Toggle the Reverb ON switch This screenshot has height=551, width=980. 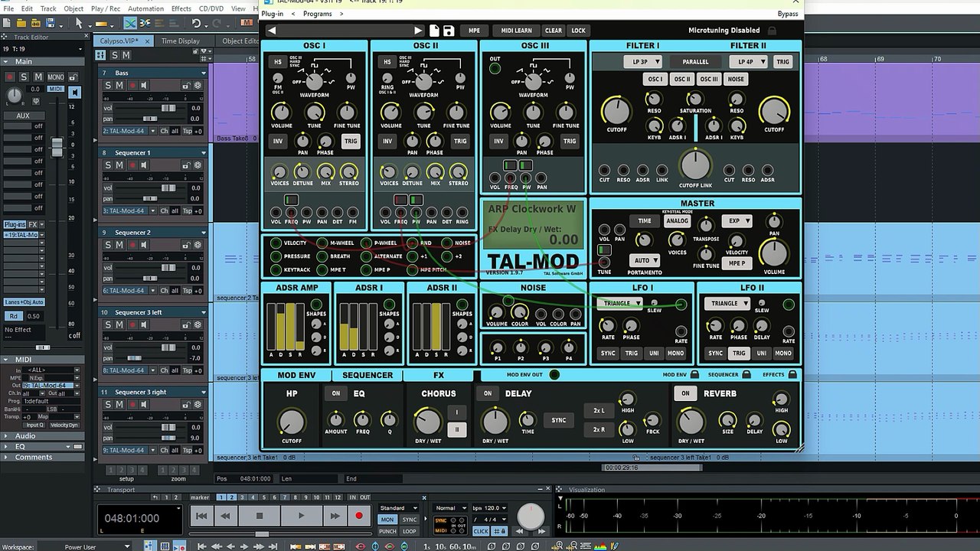(x=685, y=393)
